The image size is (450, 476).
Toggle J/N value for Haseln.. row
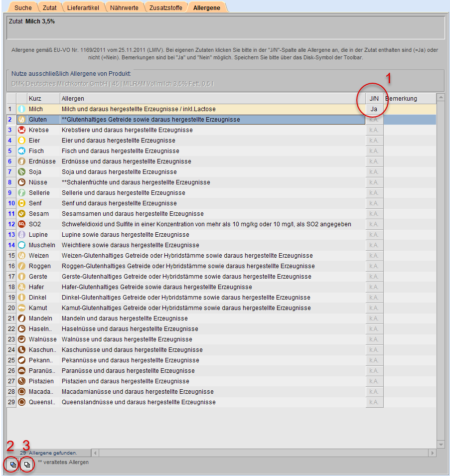pos(374,329)
